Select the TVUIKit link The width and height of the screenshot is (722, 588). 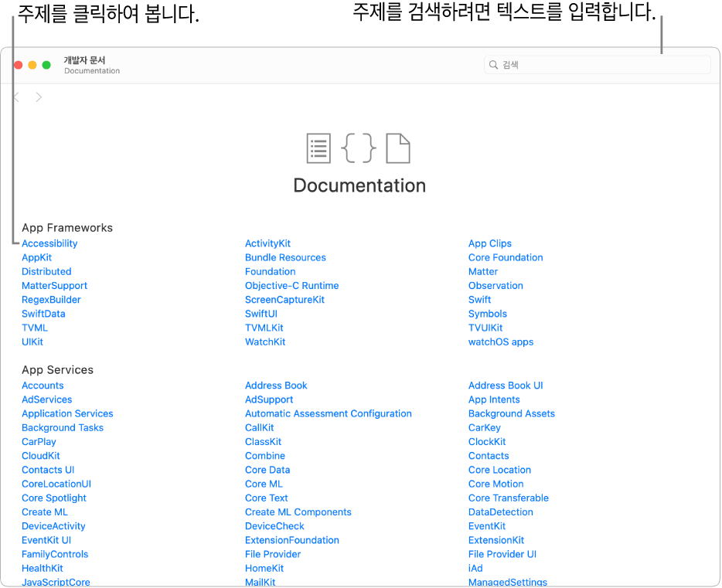(x=485, y=328)
